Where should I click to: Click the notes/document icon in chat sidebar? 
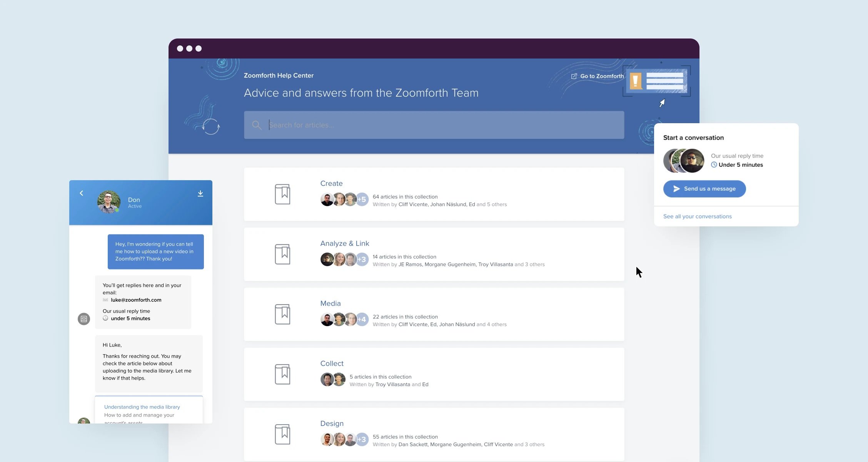84,319
